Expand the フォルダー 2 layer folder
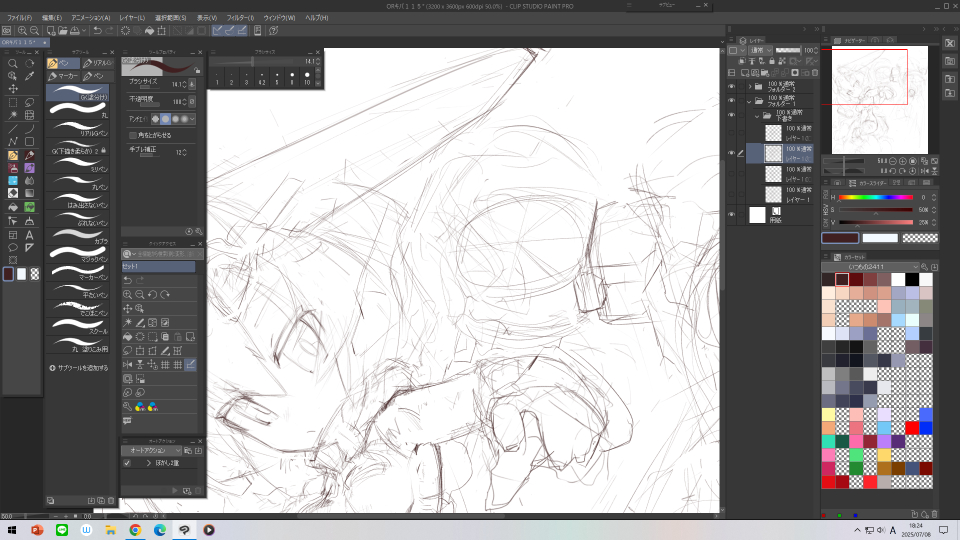 749,86
